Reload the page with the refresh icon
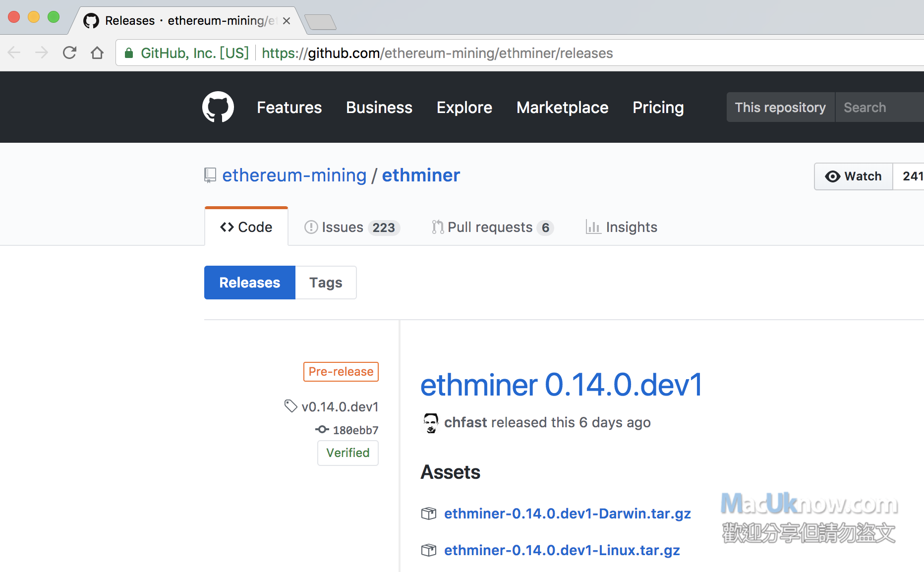Viewport: 924px width, 572px height. (69, 53)
